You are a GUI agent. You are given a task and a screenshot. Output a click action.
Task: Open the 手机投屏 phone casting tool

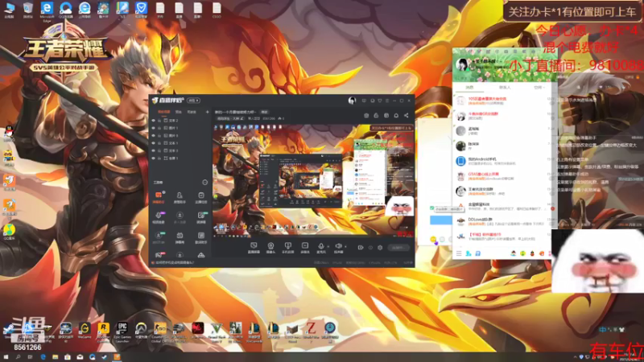288,247
